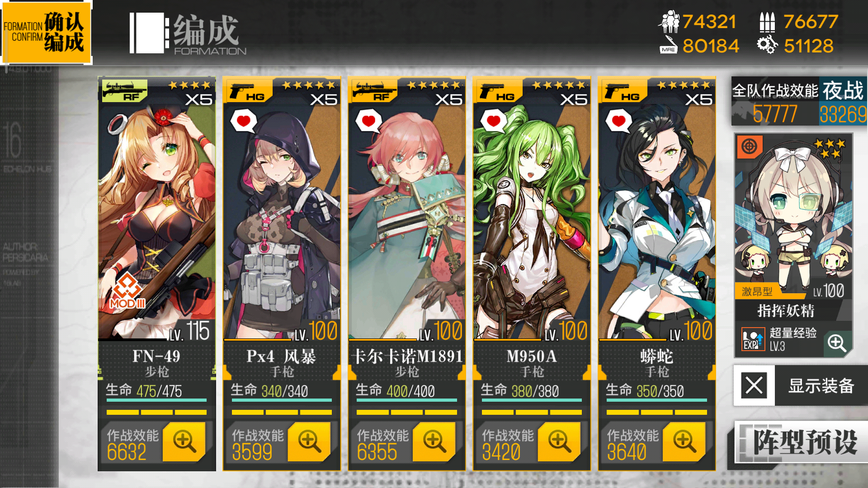This screenshot has width=868, height=488.
Task: Toggle the 显示装备 checkbox
Action: point(754,385)
